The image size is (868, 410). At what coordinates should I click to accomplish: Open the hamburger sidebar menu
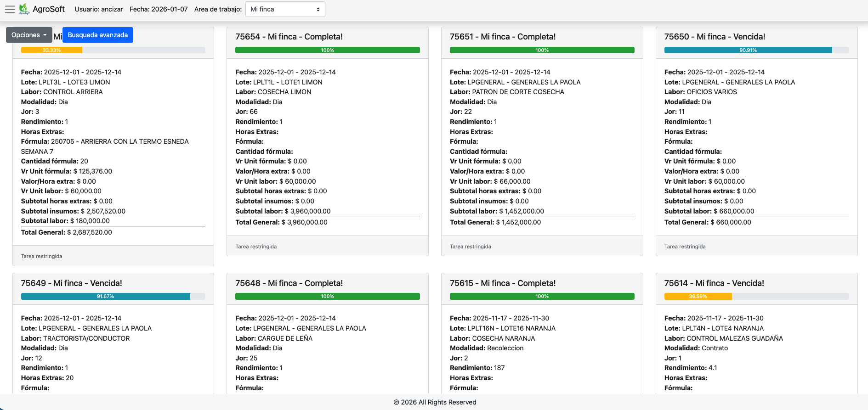[10, 9]
